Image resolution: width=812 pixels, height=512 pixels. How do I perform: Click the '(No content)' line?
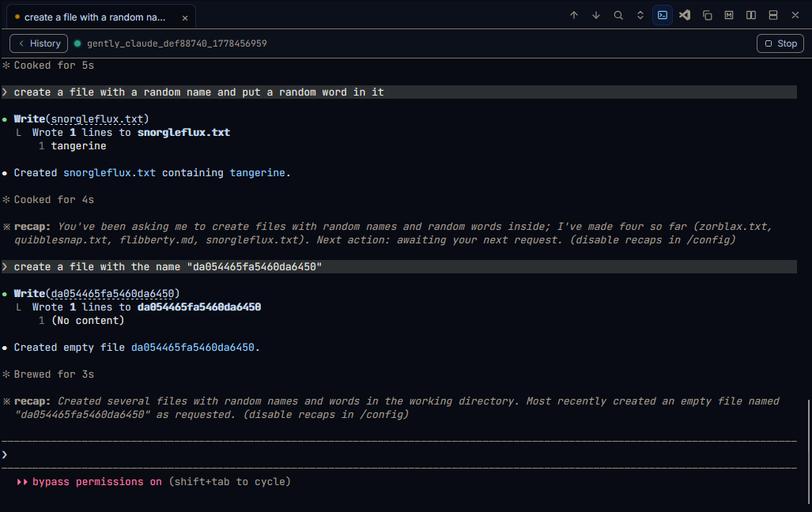point(88,321)
